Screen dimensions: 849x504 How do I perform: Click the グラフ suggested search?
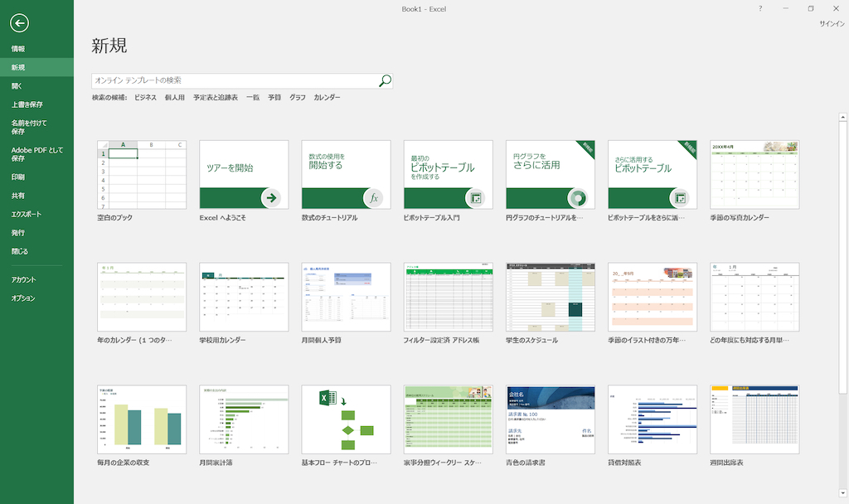[298, 98]
